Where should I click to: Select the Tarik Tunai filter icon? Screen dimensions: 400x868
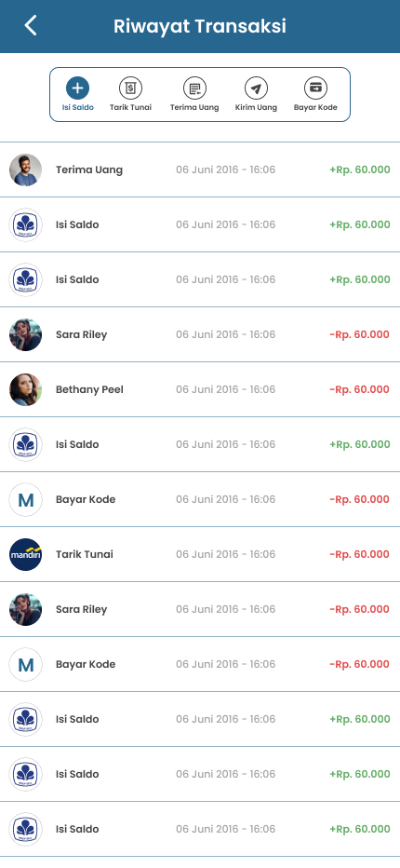(130, 88)
